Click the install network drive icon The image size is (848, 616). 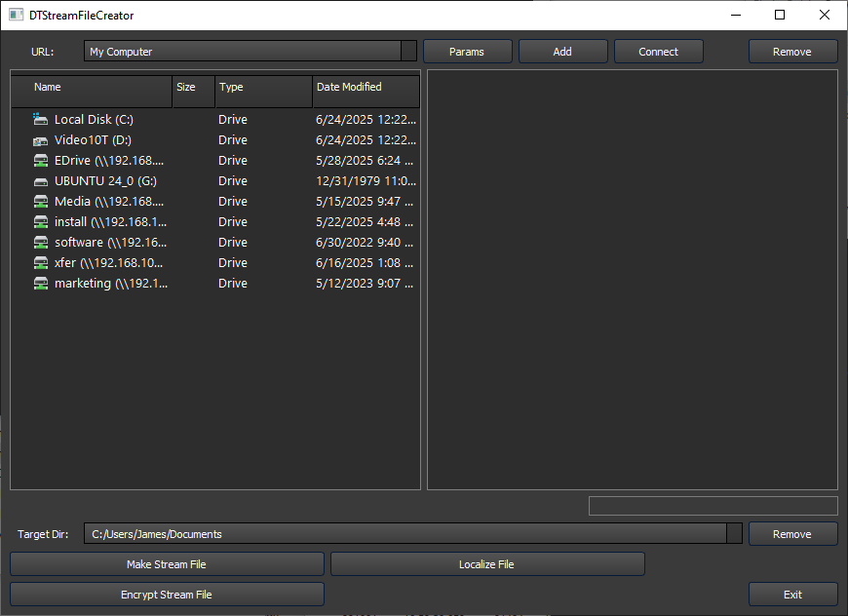coord(41,222)
